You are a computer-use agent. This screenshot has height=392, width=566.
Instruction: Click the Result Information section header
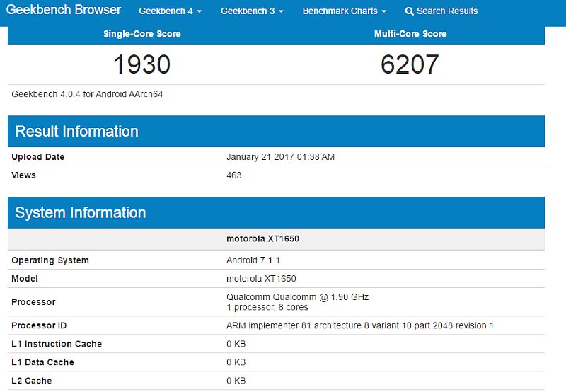[x=276, y=132]
